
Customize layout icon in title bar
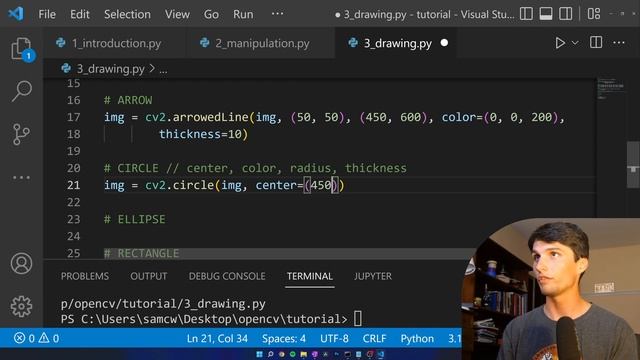pyautogui.click(x=594, y=14)
